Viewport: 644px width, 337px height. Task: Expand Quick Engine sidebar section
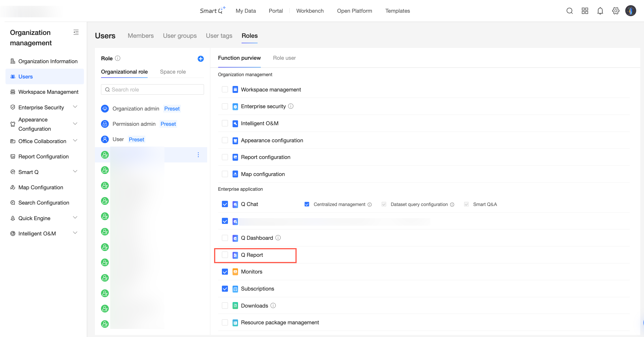pyautogui.click(x=75, y=218)
